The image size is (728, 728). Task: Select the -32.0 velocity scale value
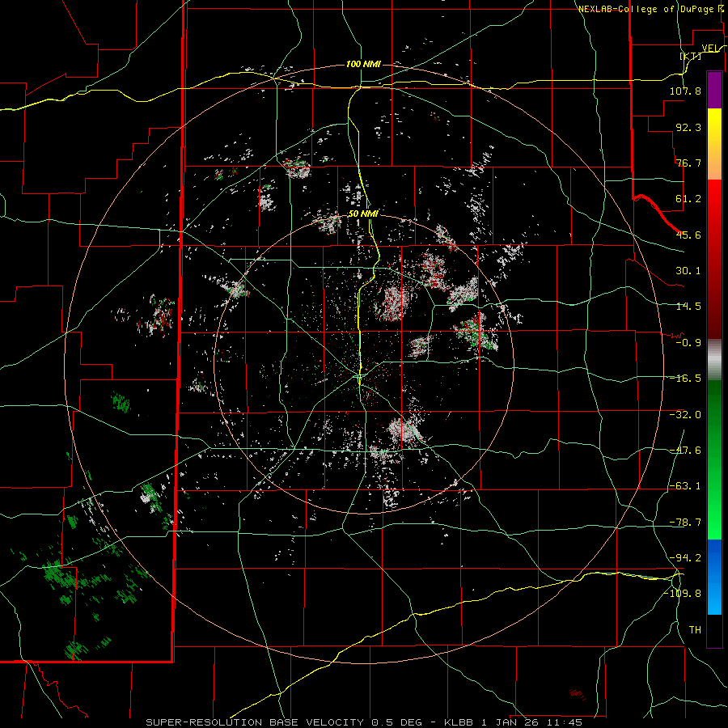pyautogui.click(x=685, y=415)
